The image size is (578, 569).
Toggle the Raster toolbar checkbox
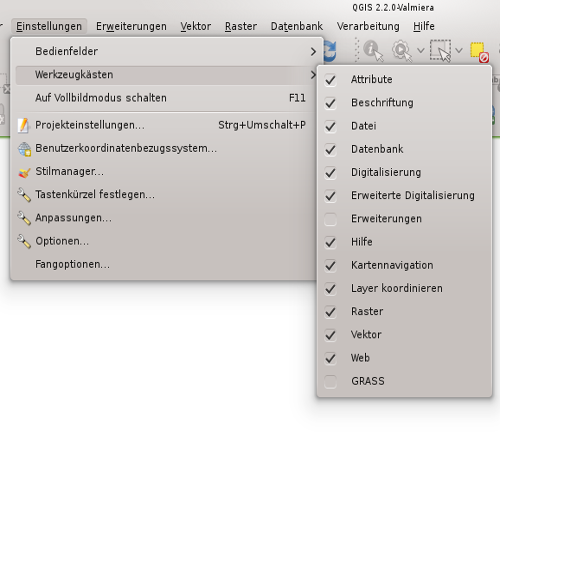pos(330,312)
